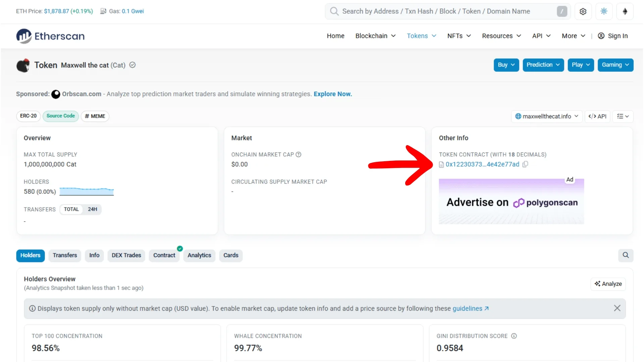Image resolution: width=644 pixels, height=362 pixels.
Task: Expand the Blockchain menu
Action: tap(375, 36)
